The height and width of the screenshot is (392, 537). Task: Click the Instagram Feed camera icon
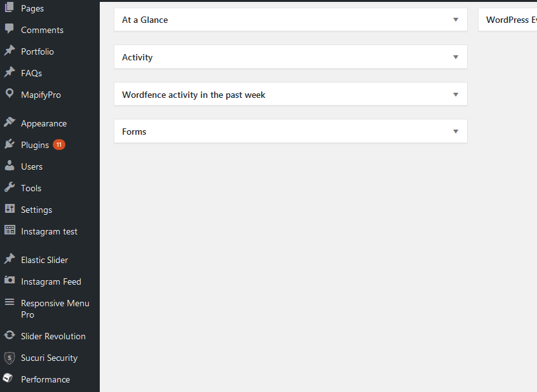pos(10,281)
